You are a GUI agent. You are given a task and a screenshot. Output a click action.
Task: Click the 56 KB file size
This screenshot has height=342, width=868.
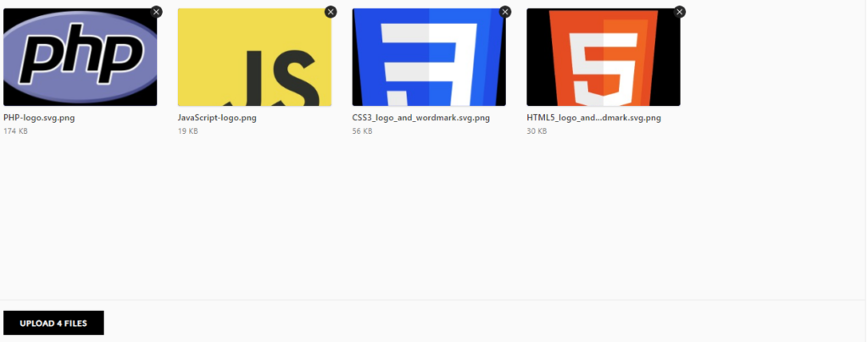(x=362, y=131)
